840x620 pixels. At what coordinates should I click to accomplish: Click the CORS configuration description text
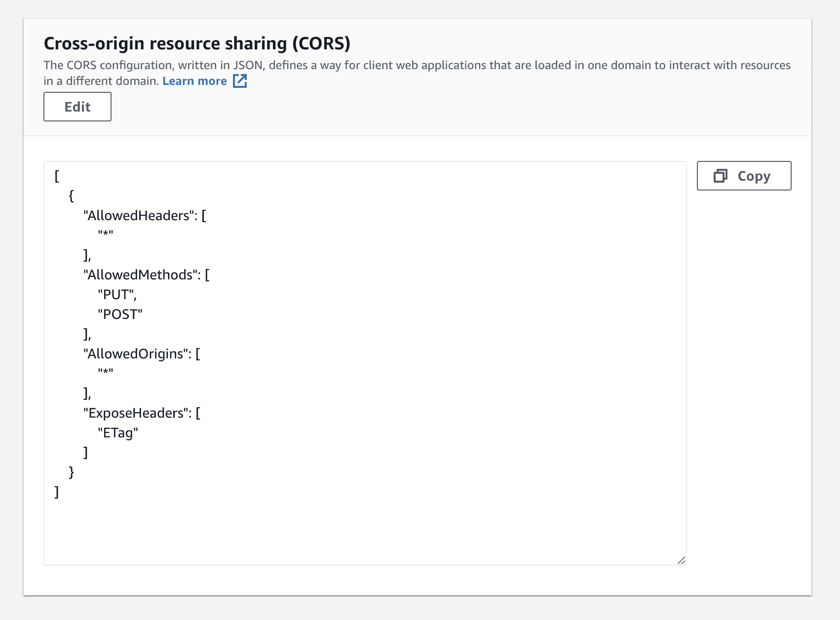tap(417, 73)
